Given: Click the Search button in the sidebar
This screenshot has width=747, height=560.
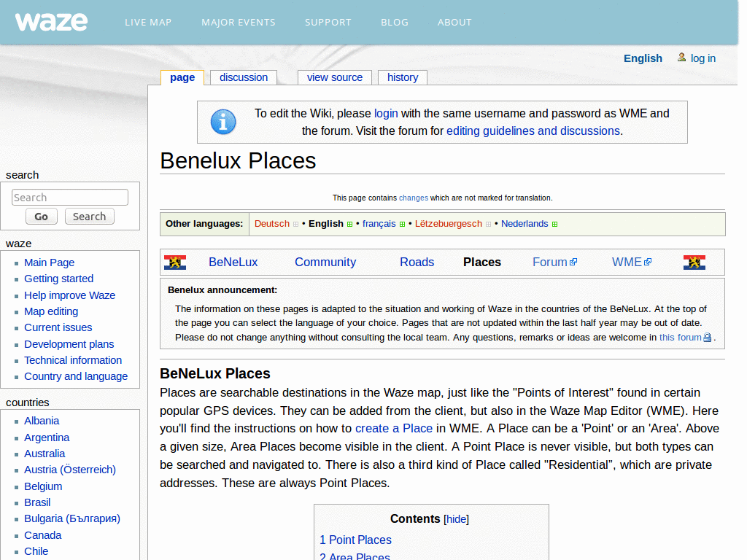Looking at the screenshot, I should tap(89, 216).
